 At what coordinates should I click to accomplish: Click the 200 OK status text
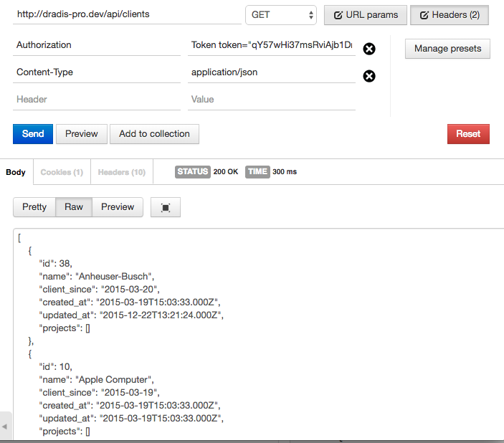pyautogui.click(x=226, y=171)
